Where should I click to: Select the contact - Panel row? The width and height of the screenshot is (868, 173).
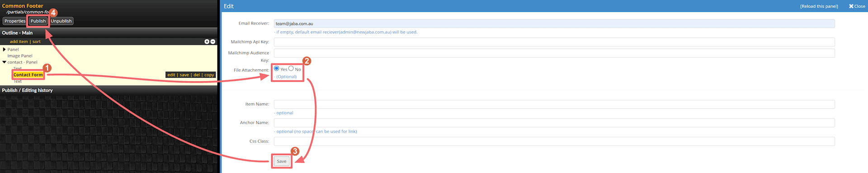pos(22,62)
